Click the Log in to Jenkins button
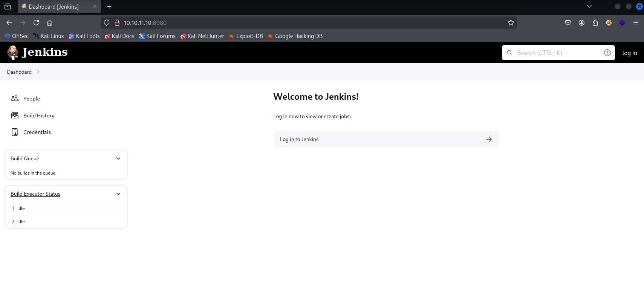Viewport: 644px width, 289px height. point(387,139)
